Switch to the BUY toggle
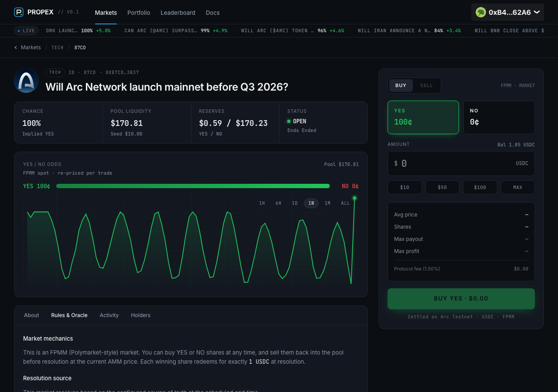The height and width of the screenshot is (392, 558). click(x=401, y=85)
